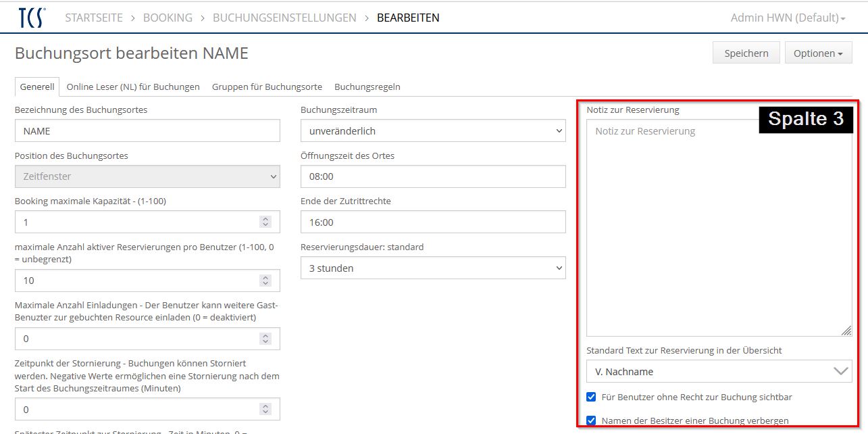The image size is (868, 434).
Task: Navigate to STARTSEITE breadcrumb
Action: pyautogui.click(x=94, y=18)
